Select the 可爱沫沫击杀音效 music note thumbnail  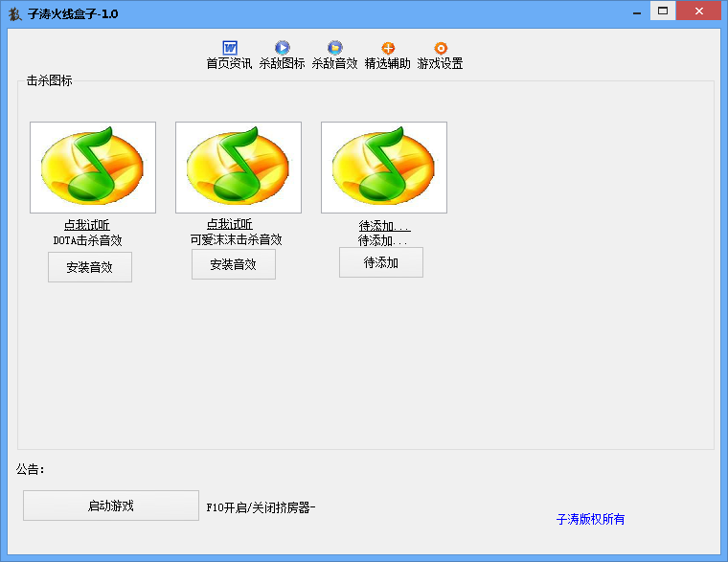click(239, 167)
